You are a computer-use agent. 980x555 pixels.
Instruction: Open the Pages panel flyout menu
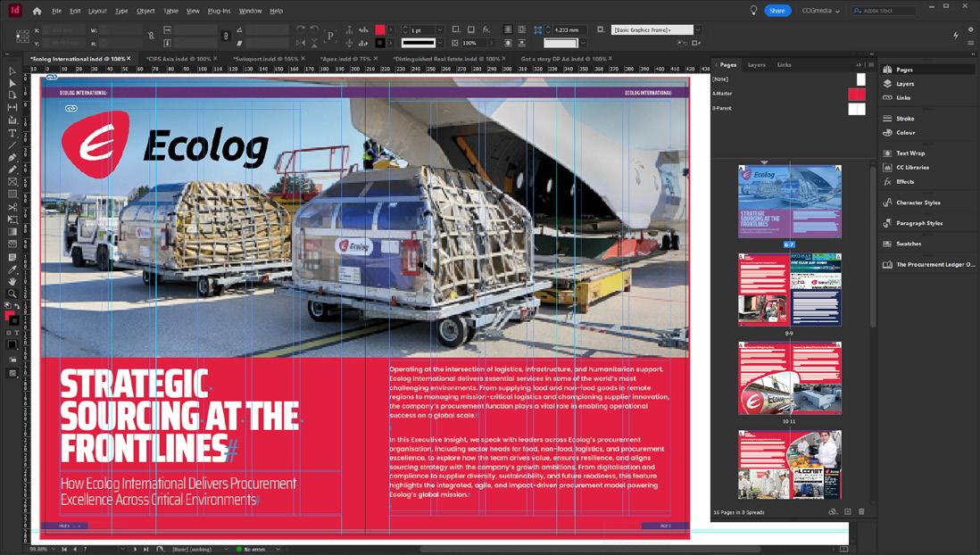(x=871, y=64)
